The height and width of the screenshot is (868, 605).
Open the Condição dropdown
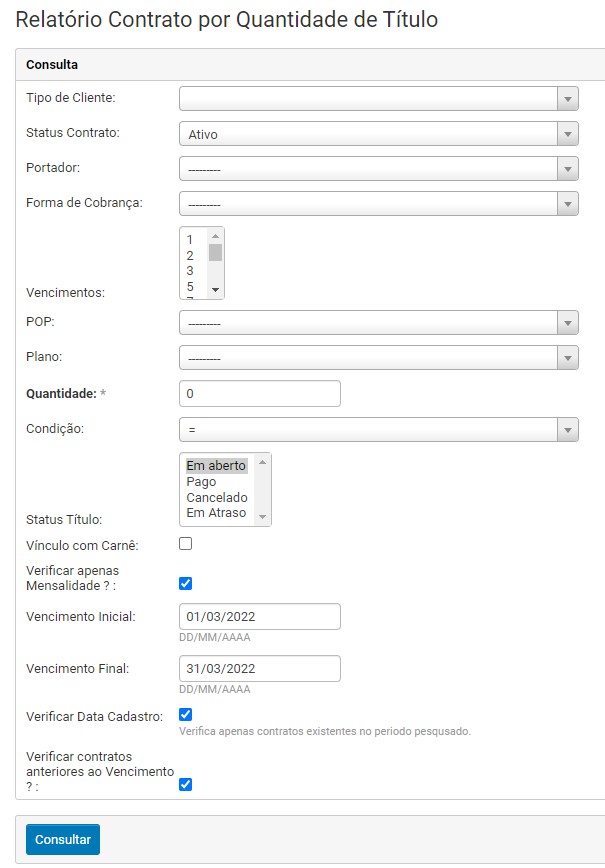click(378, 429)
